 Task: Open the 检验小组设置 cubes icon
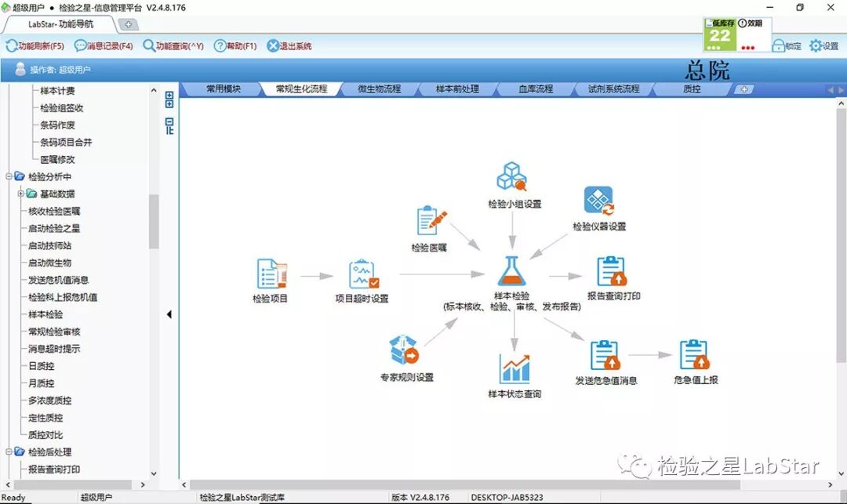[x=511, y=176]
